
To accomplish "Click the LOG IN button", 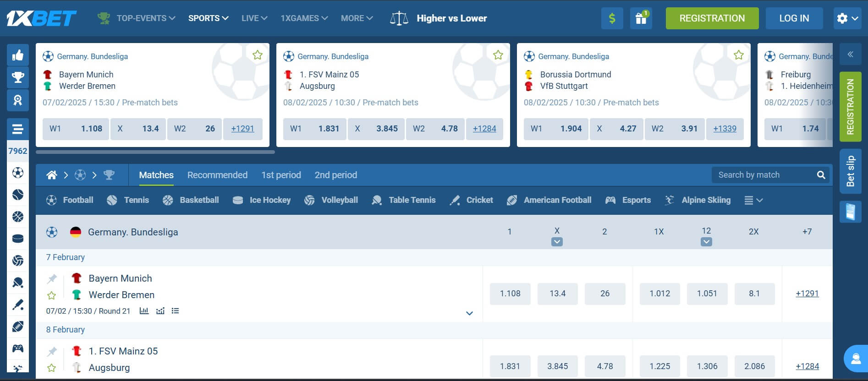I will pyautogui.click(x=794, y=18).
